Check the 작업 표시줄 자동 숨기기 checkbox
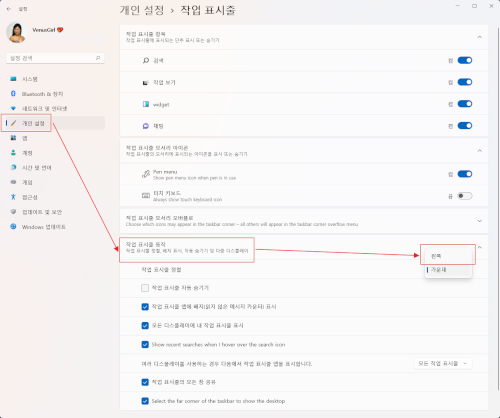This screenshot has height=418, width=500. [145, 288]
